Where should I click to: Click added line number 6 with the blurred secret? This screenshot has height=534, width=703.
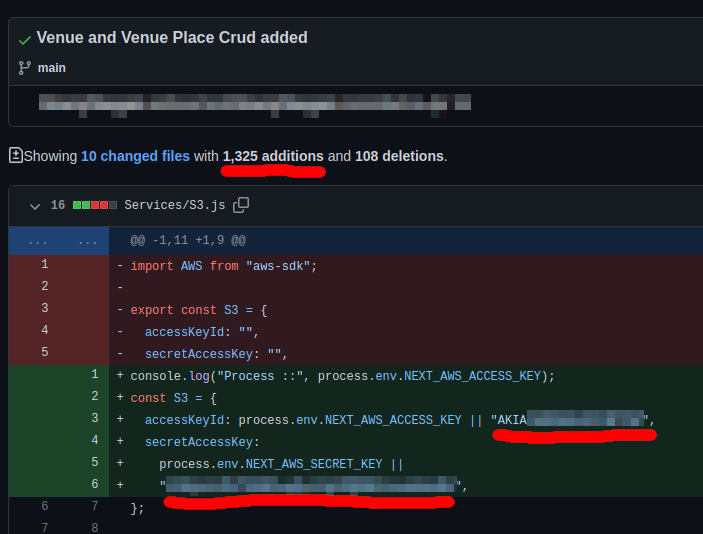point(94,484)
